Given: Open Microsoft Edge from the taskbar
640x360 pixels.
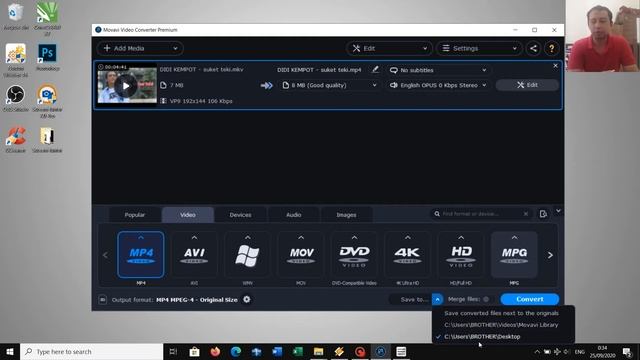Looking at the screenshot, I should [236, 351].
